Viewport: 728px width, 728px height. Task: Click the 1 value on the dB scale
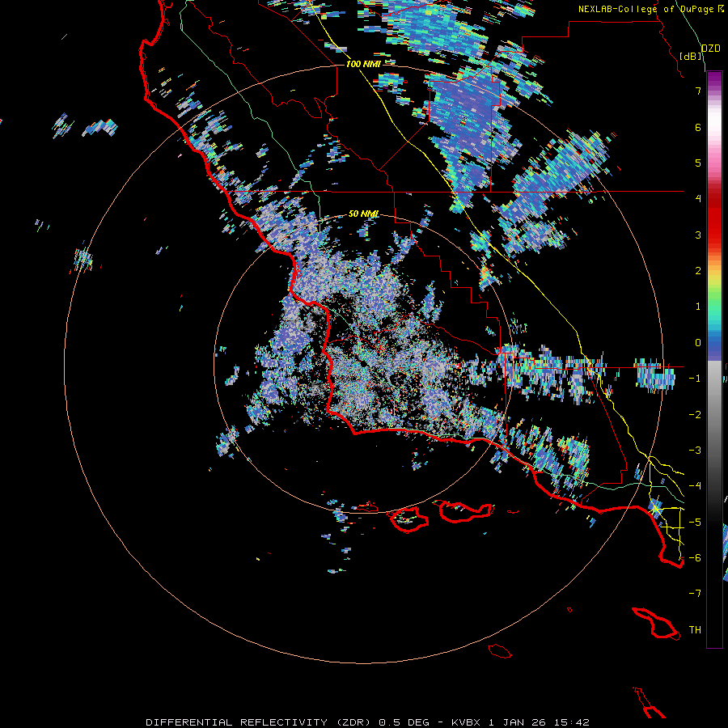coord(698,307)
